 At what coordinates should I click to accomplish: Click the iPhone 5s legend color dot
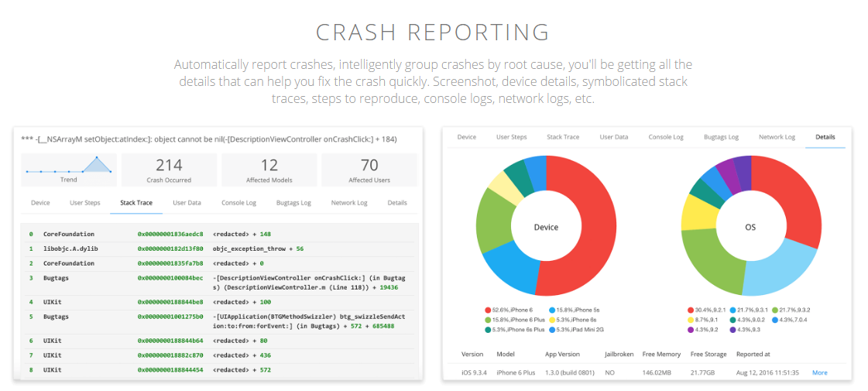(552, 310)
